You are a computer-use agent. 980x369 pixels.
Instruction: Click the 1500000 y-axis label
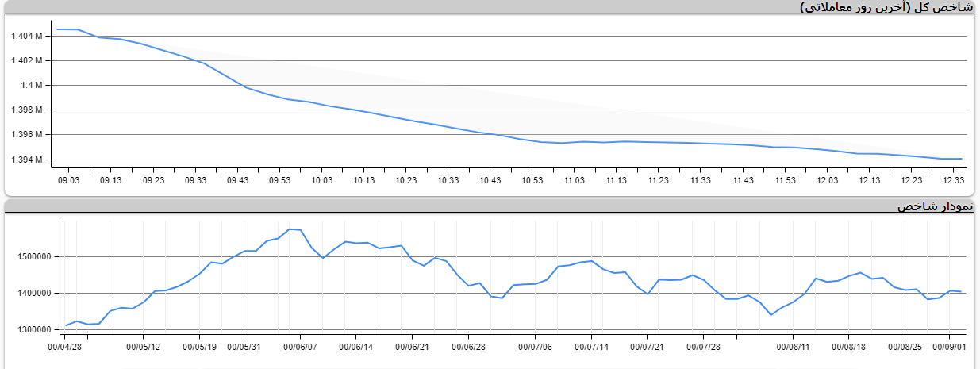tap(33, 256)
